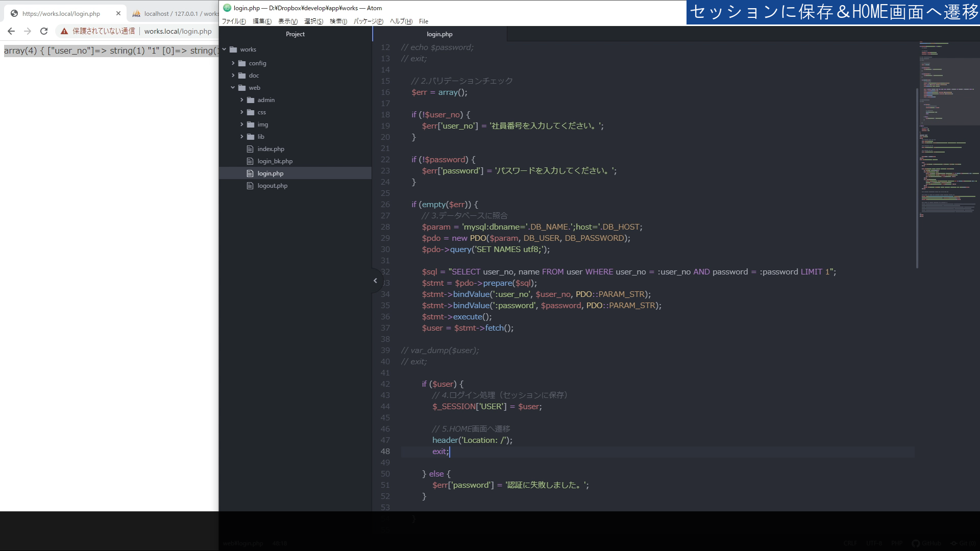Click the not-secure warning triangle icon
The height and width of the screenshot is (551, 980).
(64, 31)
